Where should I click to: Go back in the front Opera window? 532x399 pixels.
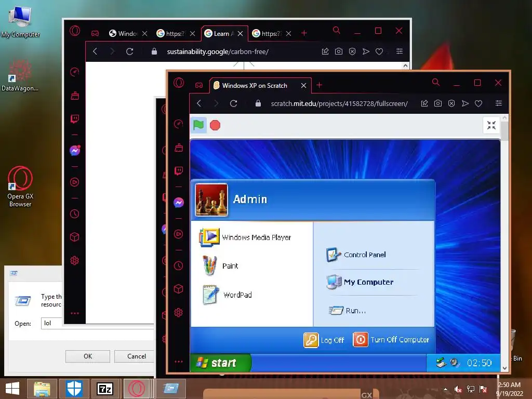[199, 103]
